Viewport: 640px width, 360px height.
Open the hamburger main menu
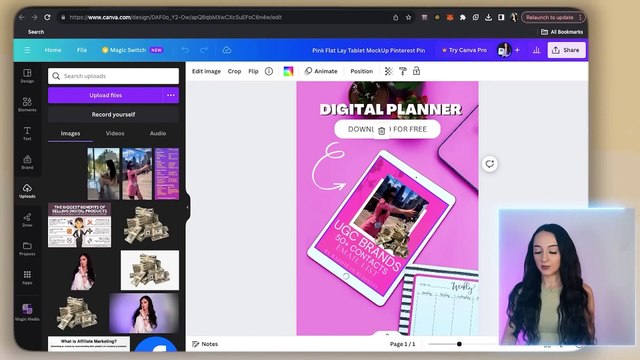pos(27,50)
